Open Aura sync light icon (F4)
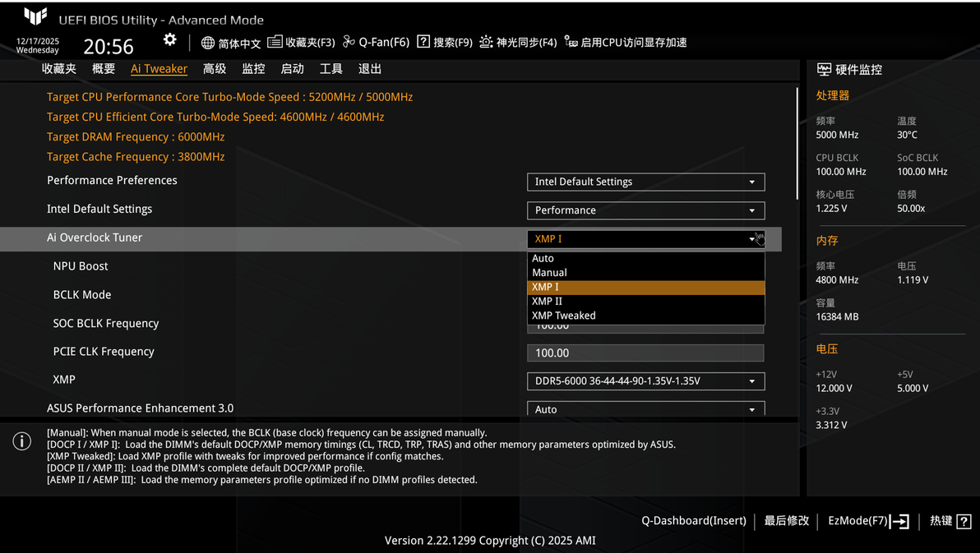The image size is (980, 553). click(x=486, y=42)
